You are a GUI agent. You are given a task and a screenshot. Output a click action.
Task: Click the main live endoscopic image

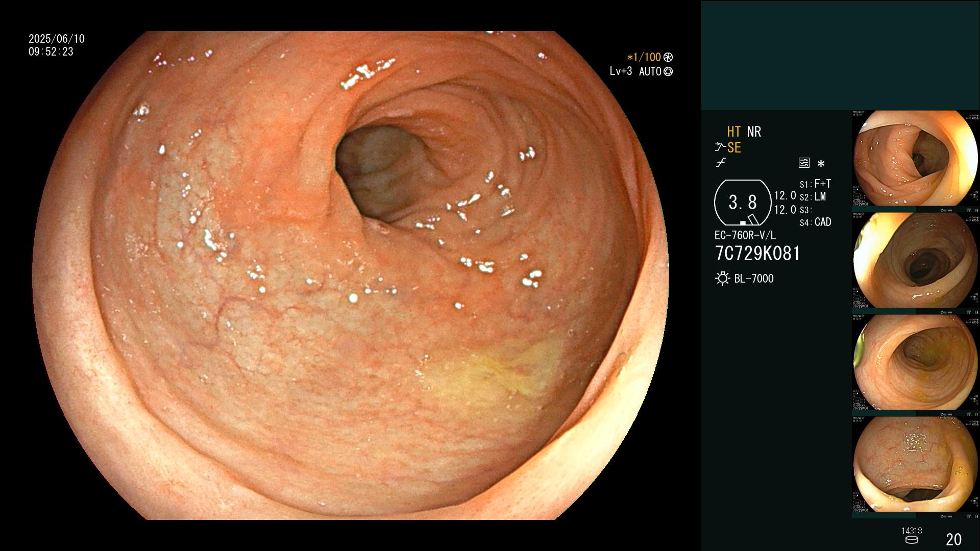(351, 275)
